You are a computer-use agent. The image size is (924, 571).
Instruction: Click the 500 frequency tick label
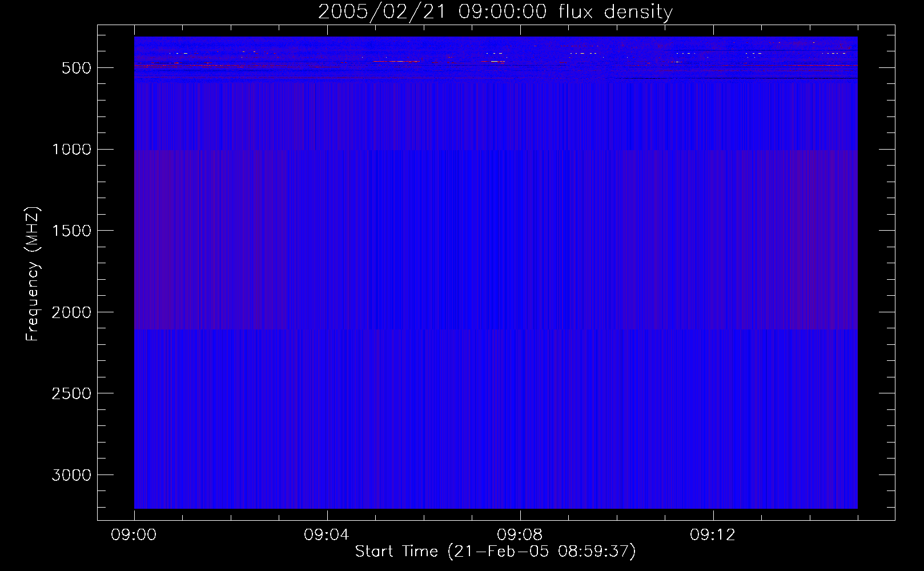coord(76,68)
